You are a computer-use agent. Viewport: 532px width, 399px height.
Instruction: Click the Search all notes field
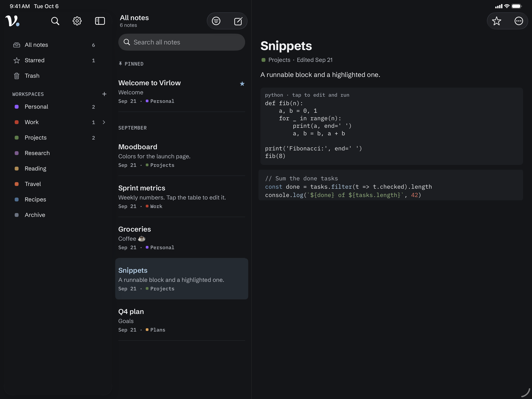[182, 42]
